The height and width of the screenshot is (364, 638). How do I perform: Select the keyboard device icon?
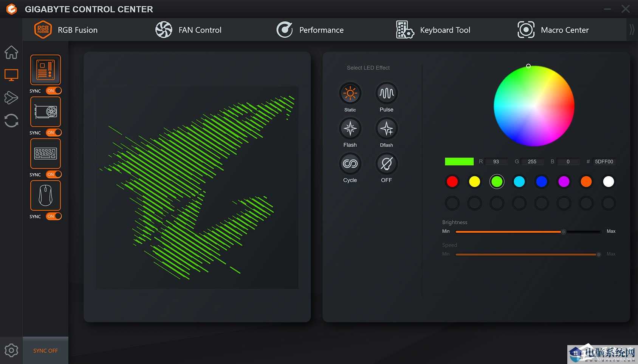tap(45, 154)
